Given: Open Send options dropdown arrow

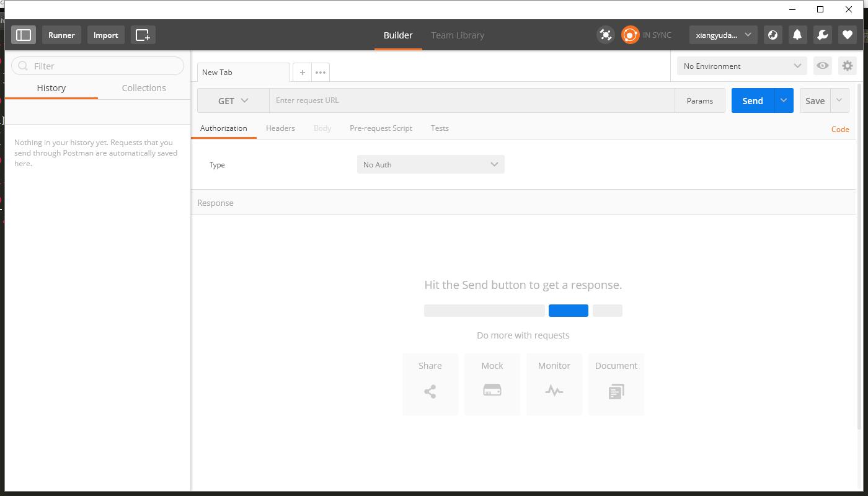Looking at the screenshot, I should (x=784, y=100).
